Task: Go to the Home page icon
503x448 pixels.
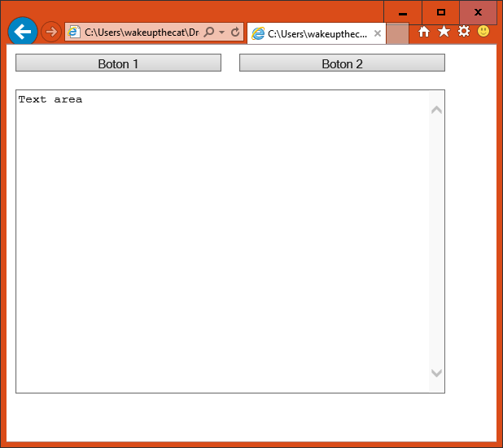Action: 424,32
